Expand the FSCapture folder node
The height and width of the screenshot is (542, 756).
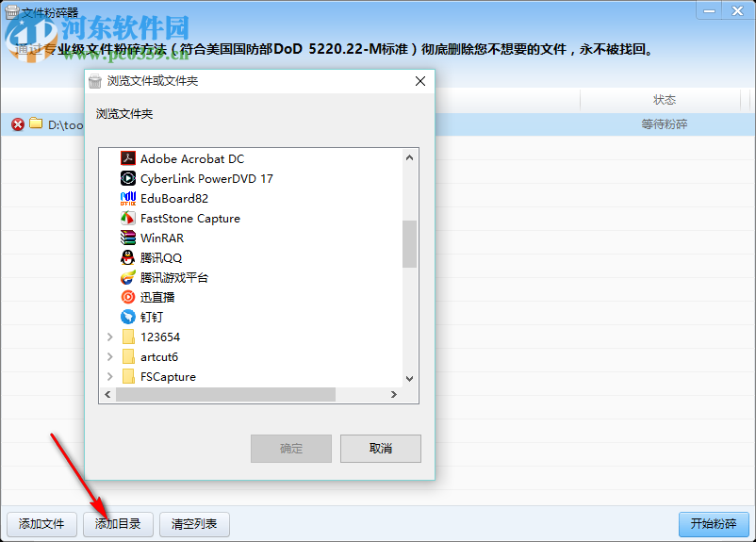coord(109,376)
